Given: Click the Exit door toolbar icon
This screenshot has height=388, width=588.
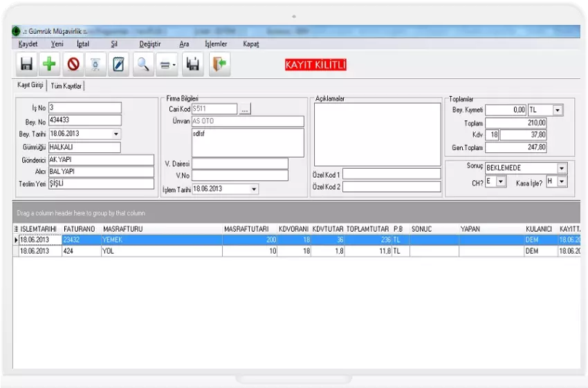Looking at the screenshot, I should point(219,64).
